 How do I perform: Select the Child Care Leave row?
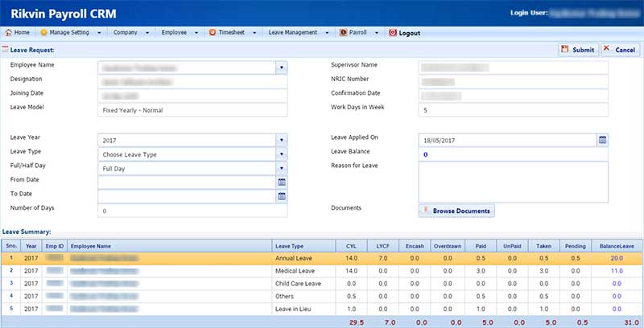point(322,284)
